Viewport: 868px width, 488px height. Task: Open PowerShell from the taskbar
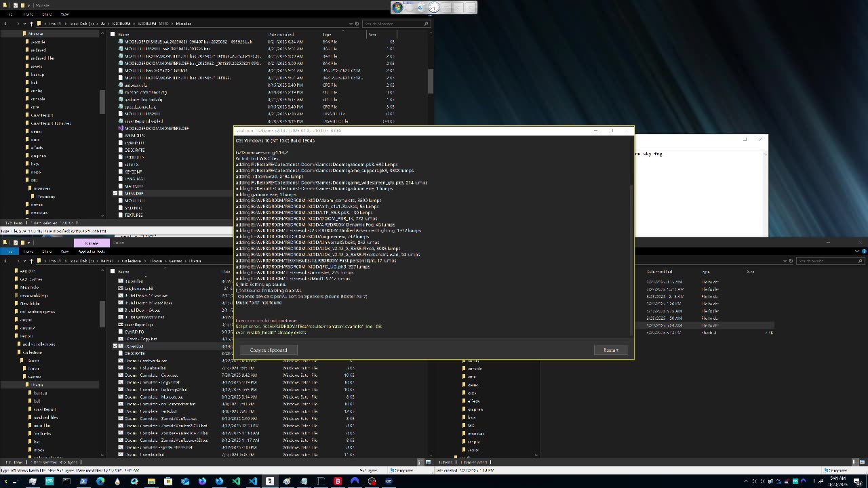coord(83,481)
